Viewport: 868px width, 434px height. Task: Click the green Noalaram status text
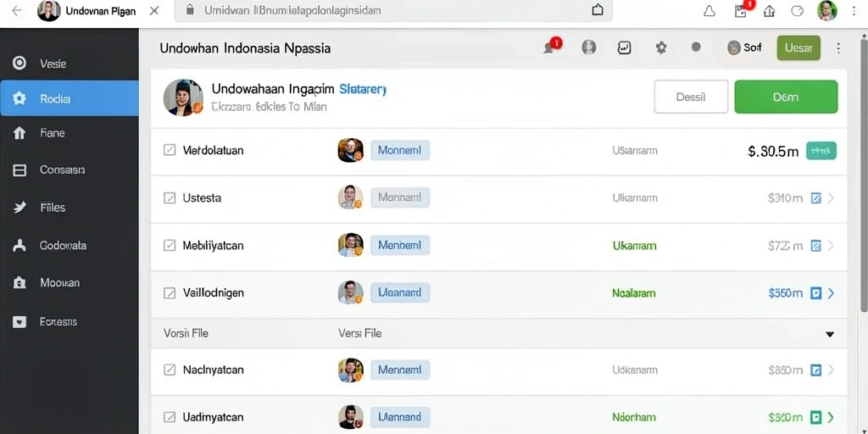pyautogui.click(x=634, y=293)
